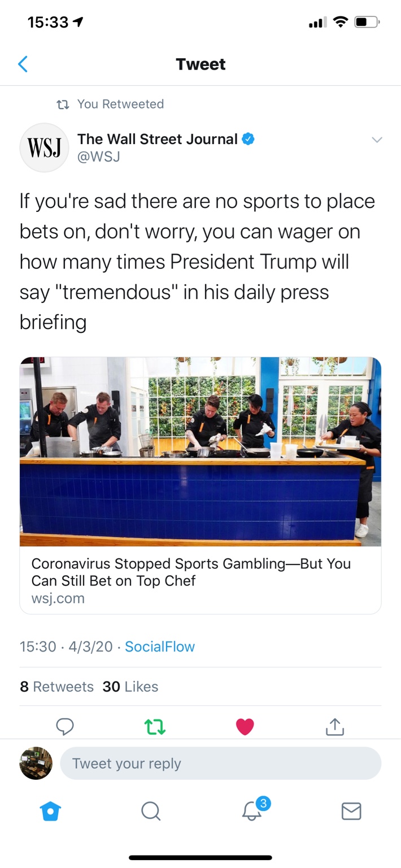401x868 pixels.
Task: Open the SocialFlow source link
Action: coord(160,646)
